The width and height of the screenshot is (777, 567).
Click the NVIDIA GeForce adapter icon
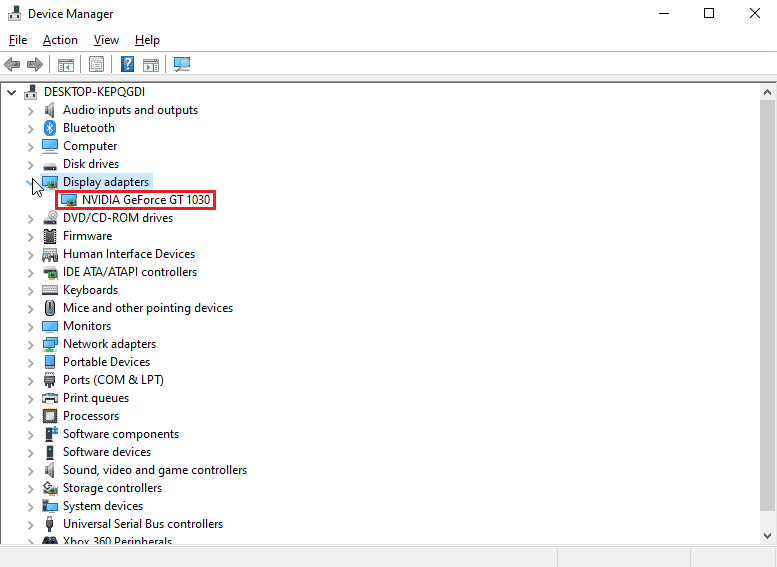pos(69,200)
